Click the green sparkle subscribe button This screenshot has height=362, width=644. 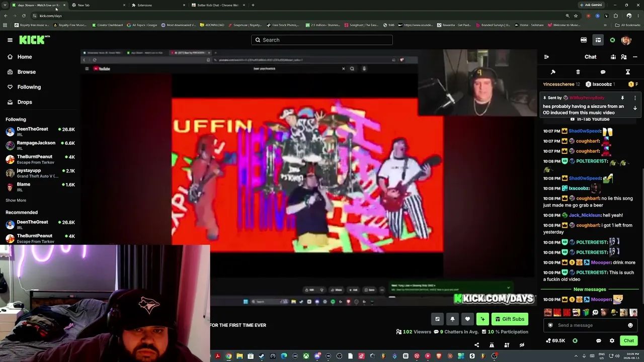pos(482,319)
